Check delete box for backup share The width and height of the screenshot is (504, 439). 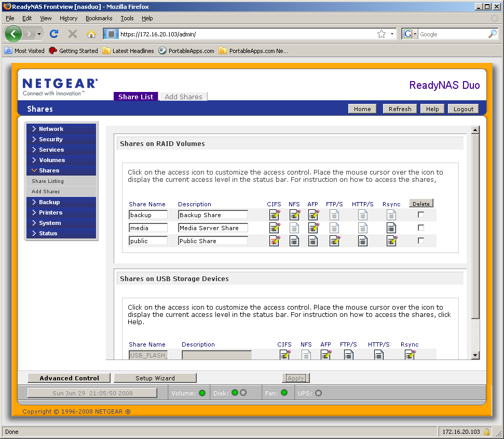pyautogui.click(x=421, y=215)
